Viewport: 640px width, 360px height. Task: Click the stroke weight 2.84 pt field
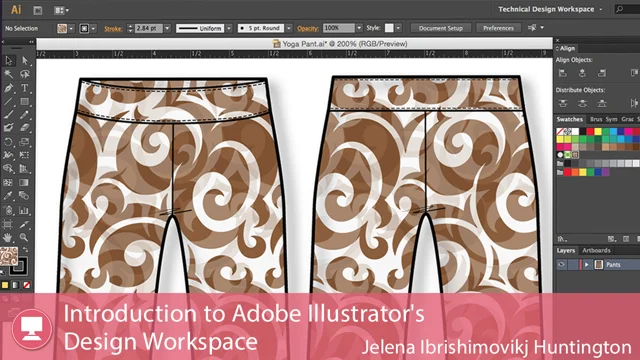(x=149, y=28)
